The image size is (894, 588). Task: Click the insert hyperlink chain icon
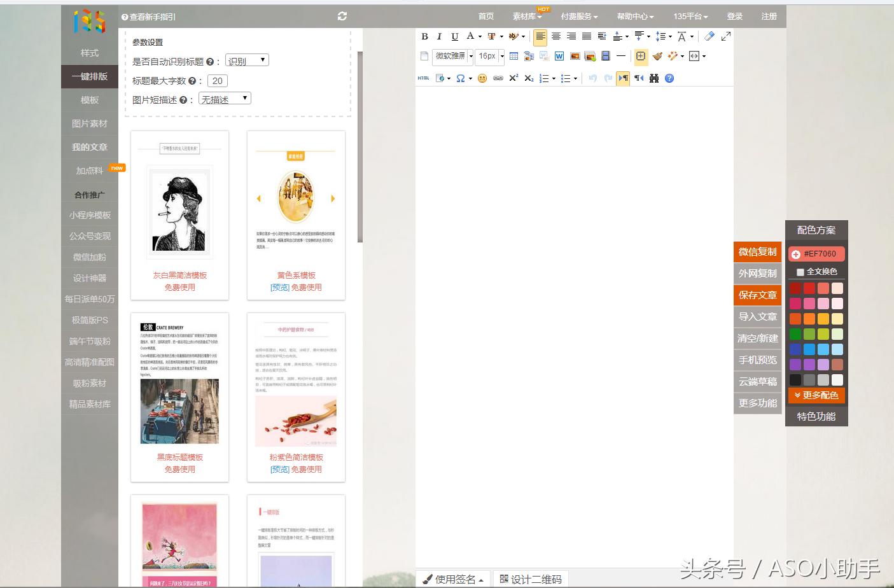tap(498, 78)
